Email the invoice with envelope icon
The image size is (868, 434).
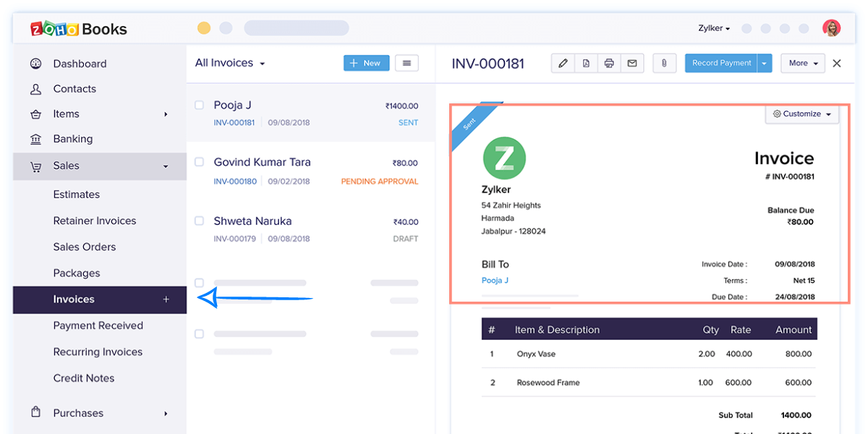(632, 63)
